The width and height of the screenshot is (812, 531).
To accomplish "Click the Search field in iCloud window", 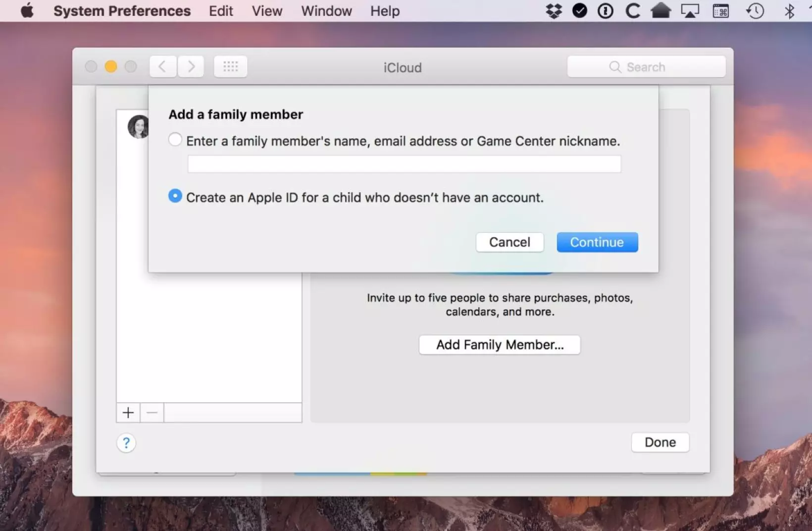I will (646, 67).
